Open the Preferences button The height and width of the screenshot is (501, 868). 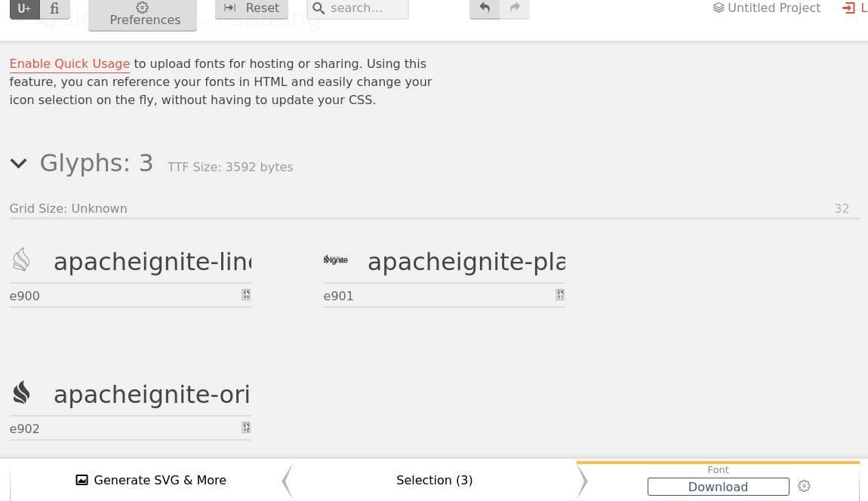click(143, 14)
